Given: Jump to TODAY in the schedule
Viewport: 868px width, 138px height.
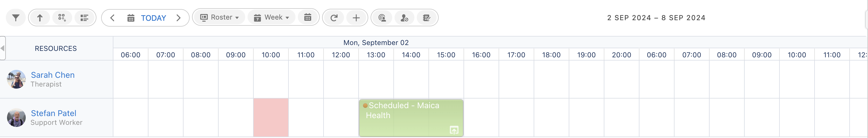Looking at the screenshot, I should click(x=147, y=18).
